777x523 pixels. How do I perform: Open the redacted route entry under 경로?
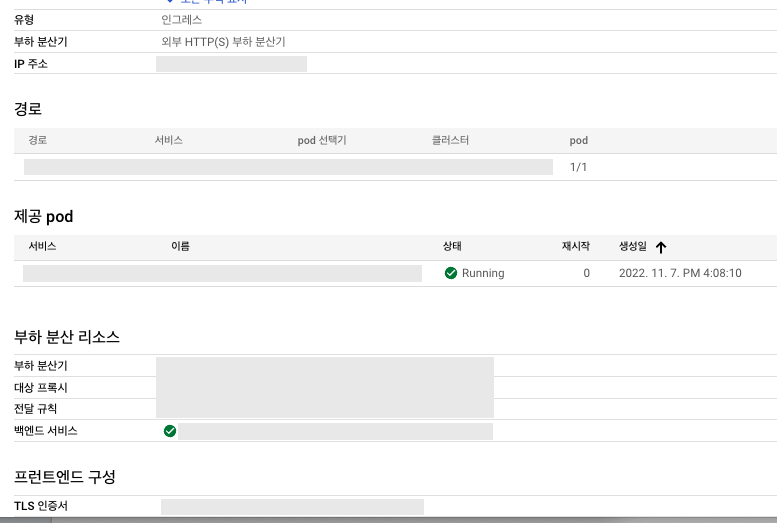(288, 167)
